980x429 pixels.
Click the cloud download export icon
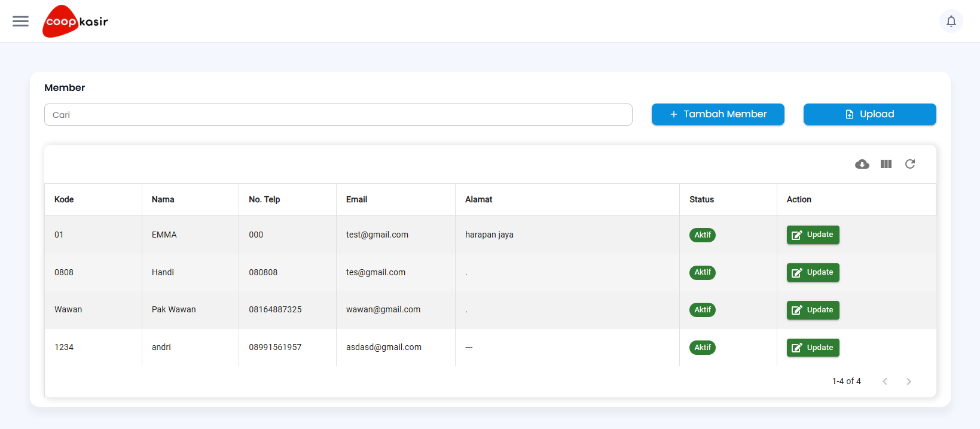pos(862,164)
